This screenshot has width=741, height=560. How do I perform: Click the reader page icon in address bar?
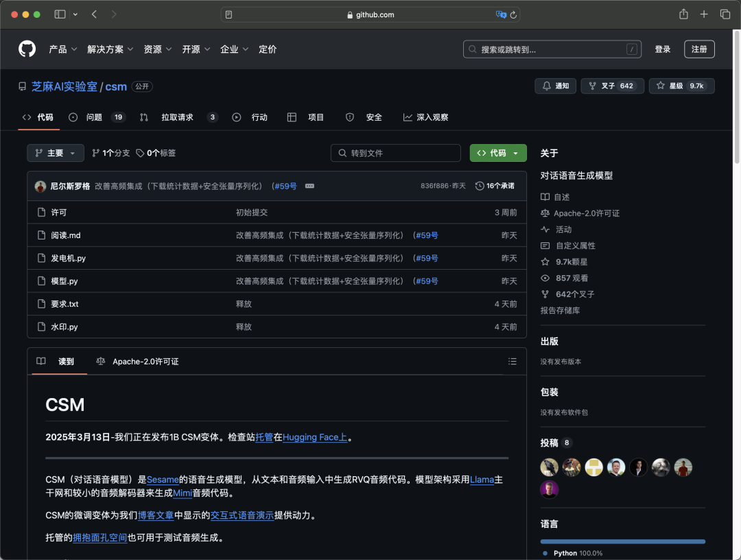(228, 14)
